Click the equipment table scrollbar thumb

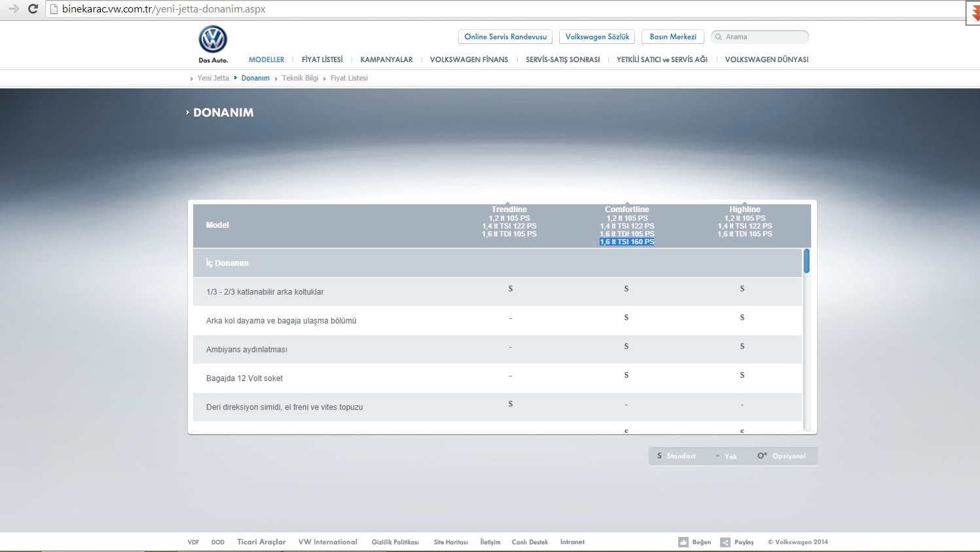point(807,261)
